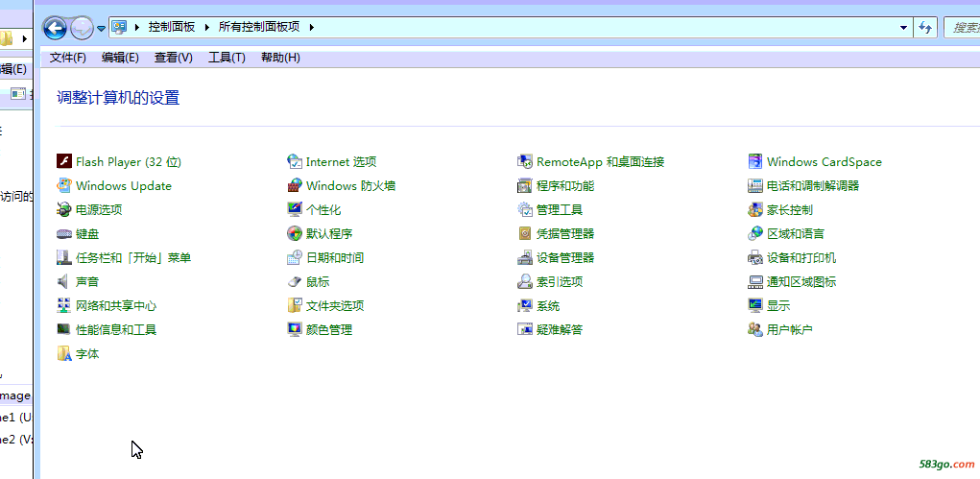The height and width of the screenshot is (479, 980).
Task: Open the 程序和功能 icon
Action: (x=525, y=185)
